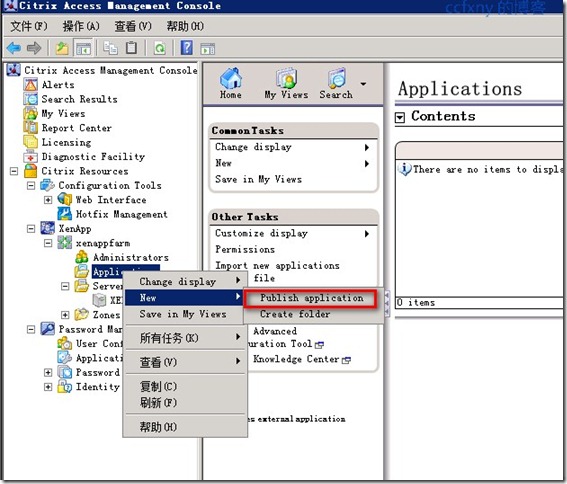Click 复制(C) in context menu

point(184,386)
